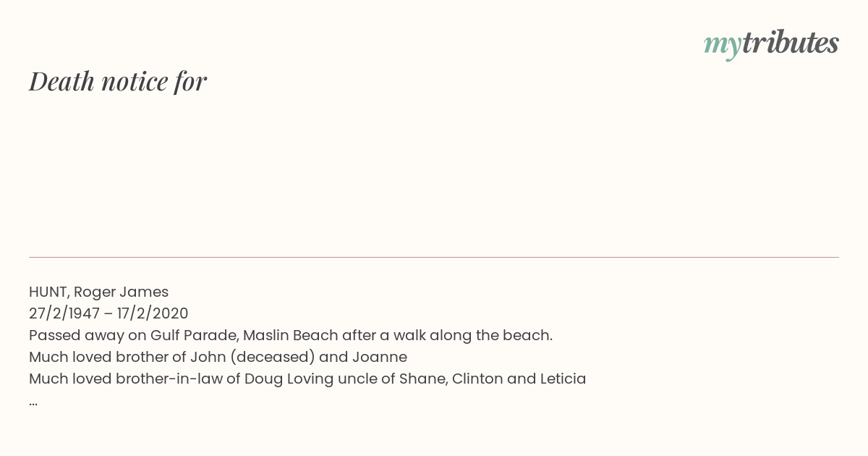Click the horizontal divider line
This screenshot has width=868, height=456.
pos(434,257)
